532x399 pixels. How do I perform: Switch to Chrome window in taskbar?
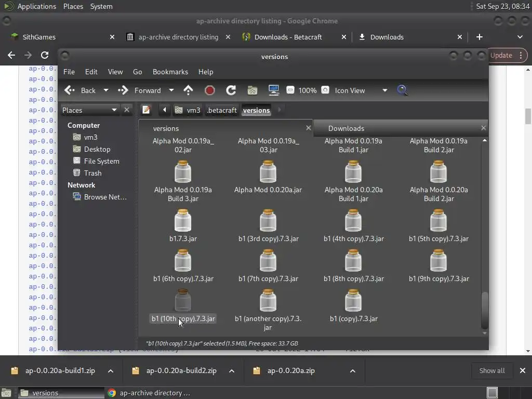click(149, 393)
